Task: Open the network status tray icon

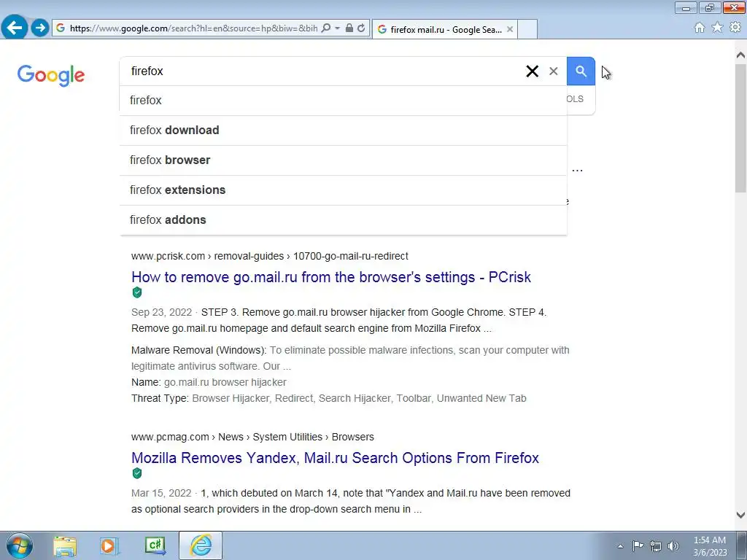Action: pyautogui.click(x=656, y=546)
